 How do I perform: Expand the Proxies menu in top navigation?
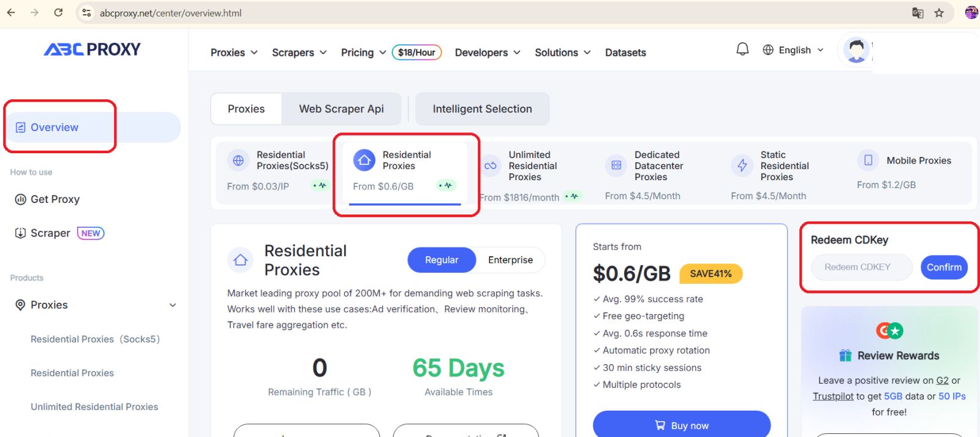(x=234, y=53)
